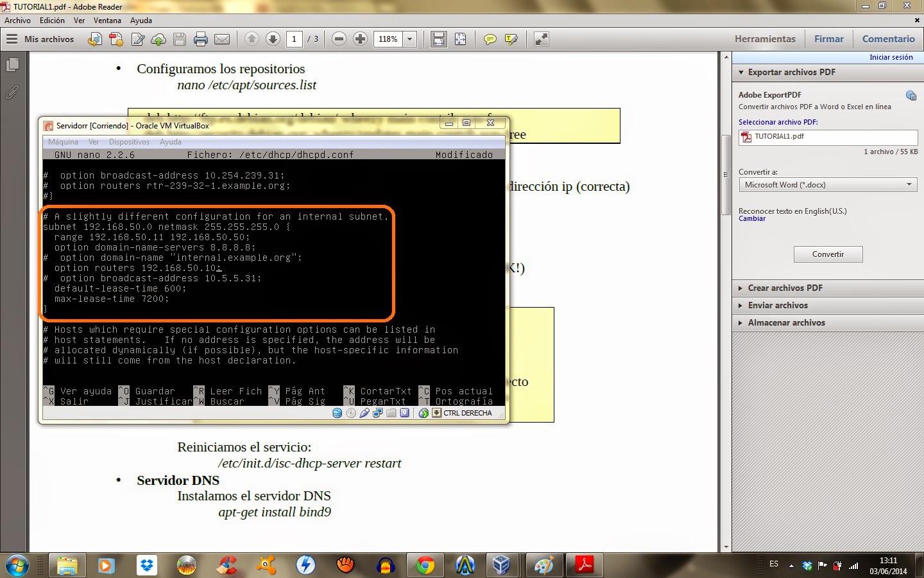Open the email attachment icon in the toolbar
The image size is (924, 578).
click(223, 39)
